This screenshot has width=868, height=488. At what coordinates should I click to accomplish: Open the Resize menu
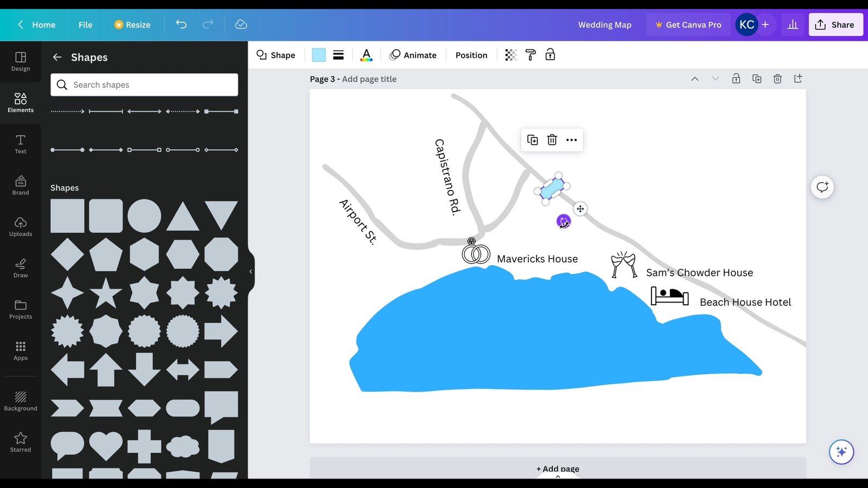point(132,24)
